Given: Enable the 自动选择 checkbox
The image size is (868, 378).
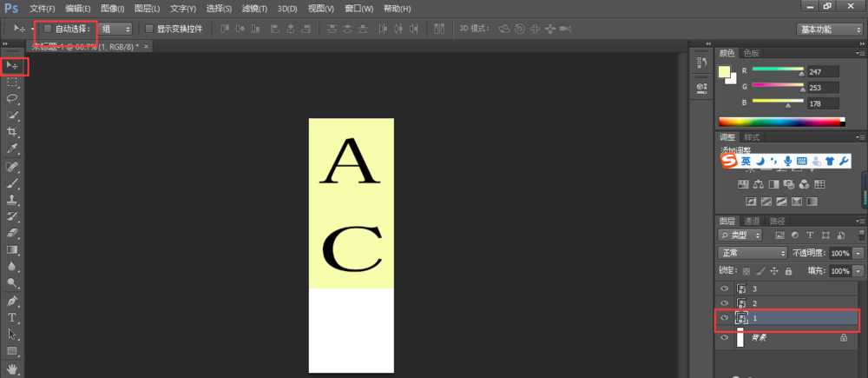Looking at the screenshot, I should (48, 29).
